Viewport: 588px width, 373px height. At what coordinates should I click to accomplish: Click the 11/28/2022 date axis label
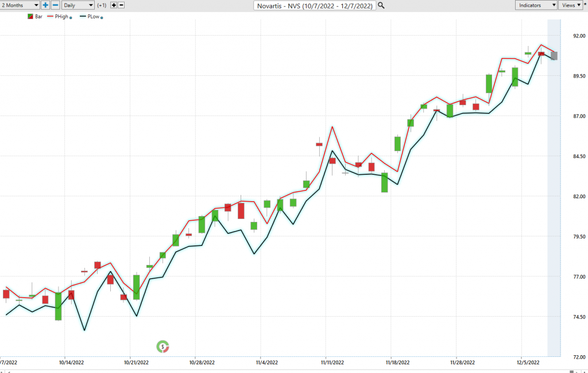click(462, 363)
